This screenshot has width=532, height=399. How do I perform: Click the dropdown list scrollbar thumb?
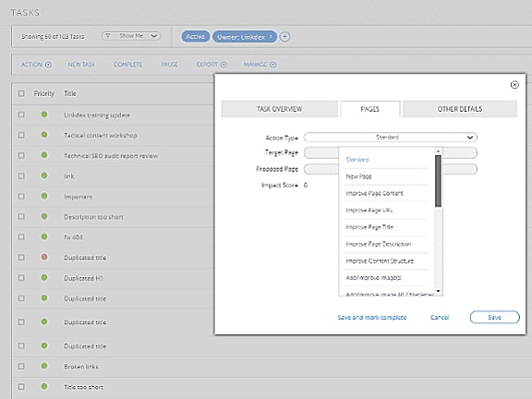click(438, 181)
